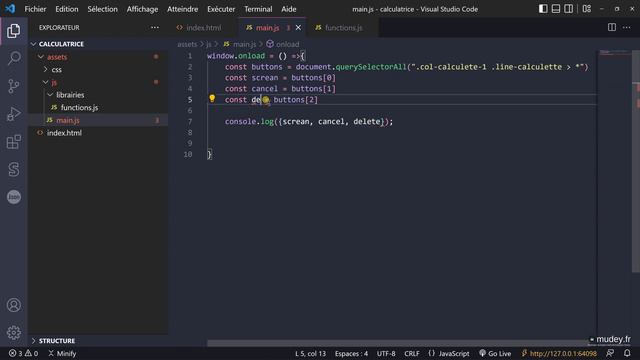Open the Manage settings gear
This screenshot has width=640, height=360.
point(13,333)
